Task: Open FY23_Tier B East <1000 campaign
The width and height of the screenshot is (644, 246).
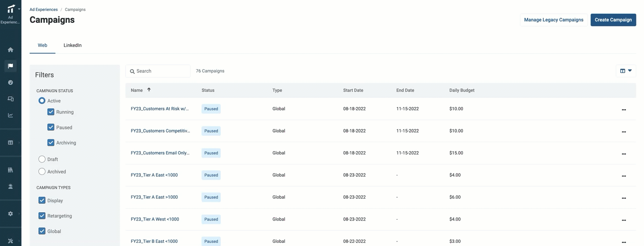Action: [154, 241]
